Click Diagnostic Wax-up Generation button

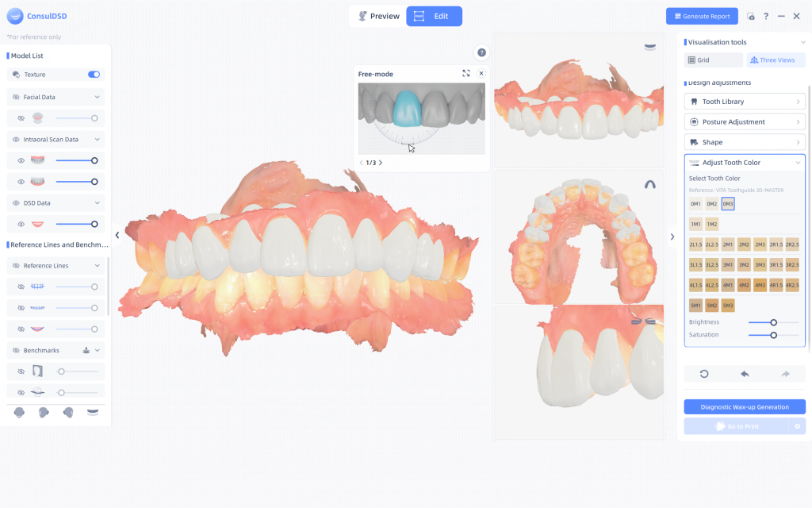(745, 407)
